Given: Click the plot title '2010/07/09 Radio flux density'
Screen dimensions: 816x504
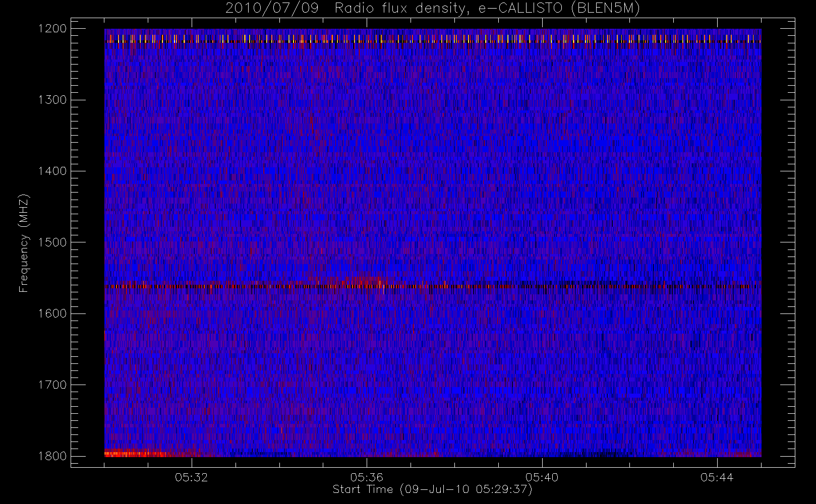Looking at the screenshot, I should (432, 9).
